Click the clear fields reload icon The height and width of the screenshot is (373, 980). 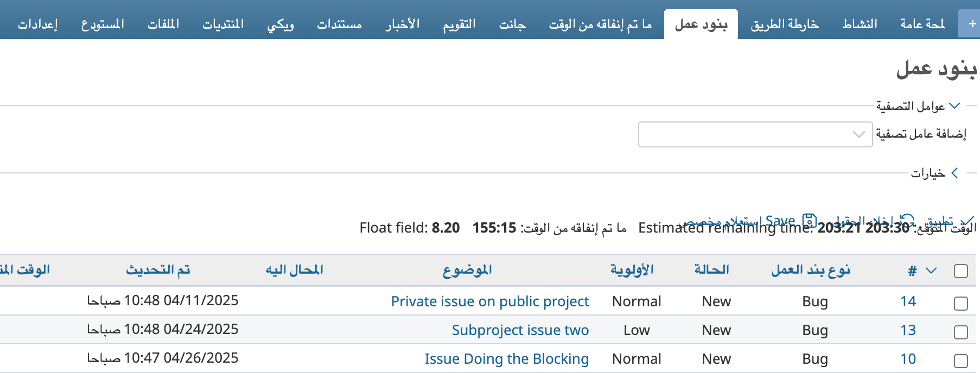(x=907, y=221)
